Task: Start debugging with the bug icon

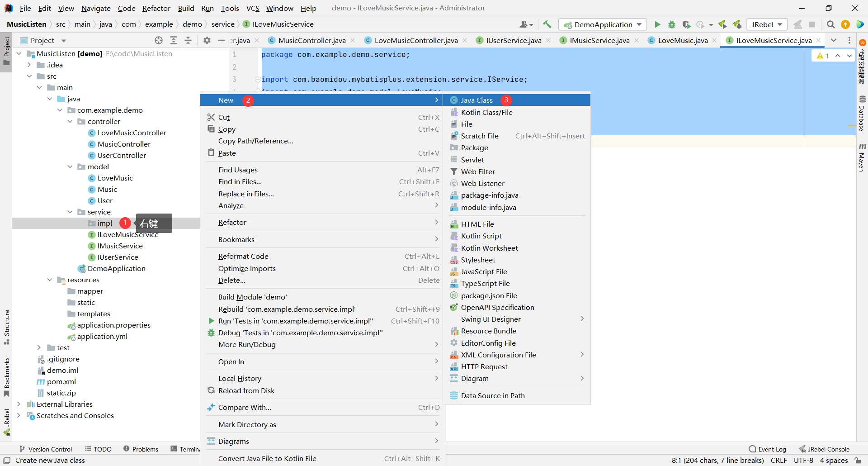Action: point(672,24)
